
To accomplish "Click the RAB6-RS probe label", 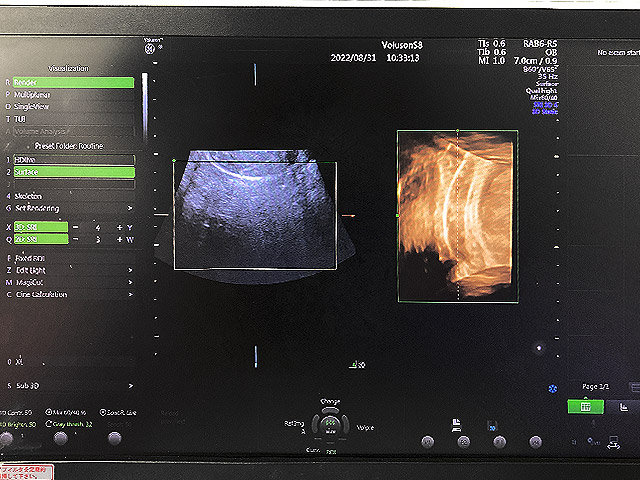I will click(x=540, y=44).
